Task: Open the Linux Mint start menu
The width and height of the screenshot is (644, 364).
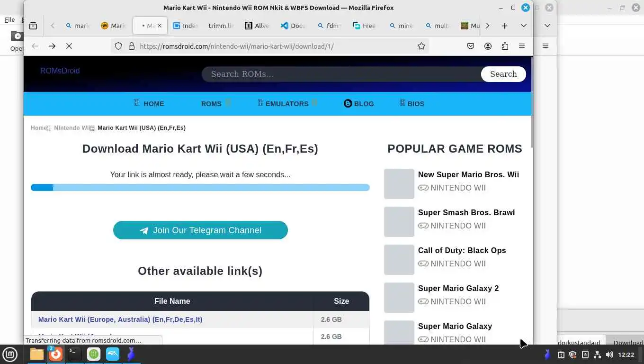Action: point(10,354)
